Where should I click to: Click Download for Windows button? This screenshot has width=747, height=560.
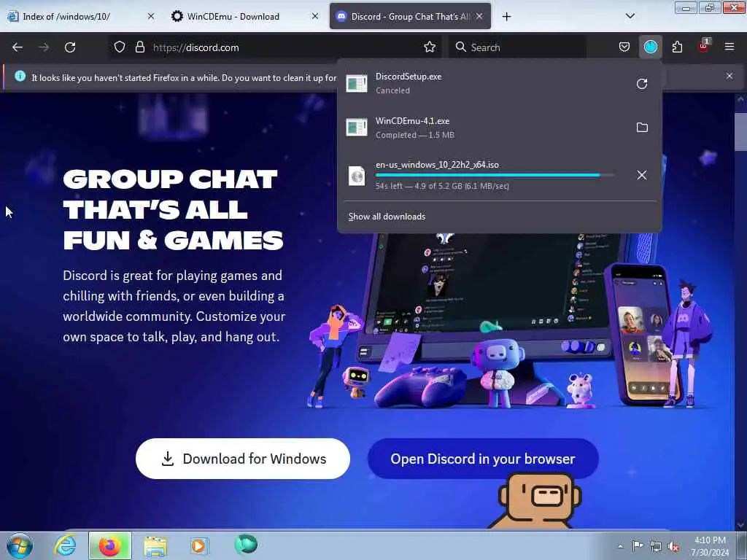[243, 459]
